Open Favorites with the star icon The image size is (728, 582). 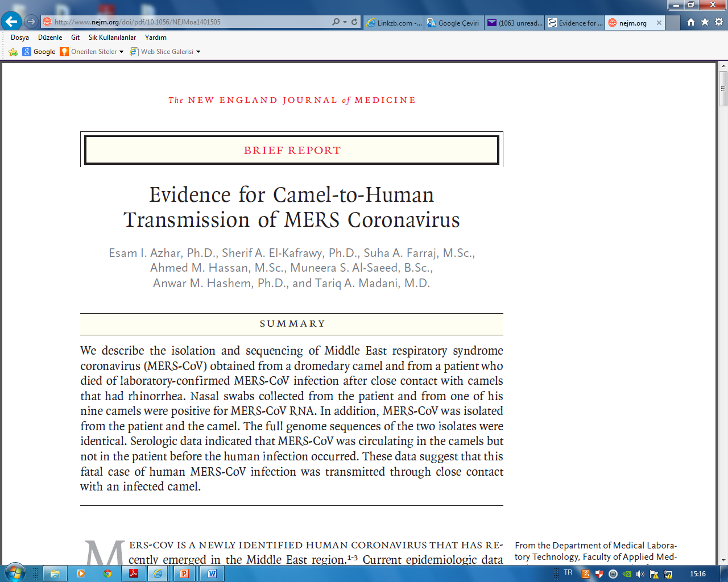(x=705, y=22)
